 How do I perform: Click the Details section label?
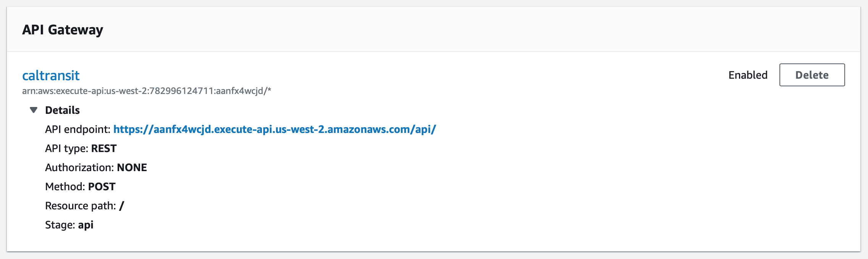[62, 110]
